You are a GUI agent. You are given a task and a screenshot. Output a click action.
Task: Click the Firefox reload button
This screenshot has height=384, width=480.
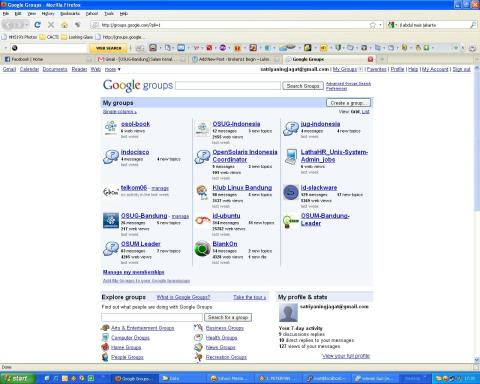[37, 25]
